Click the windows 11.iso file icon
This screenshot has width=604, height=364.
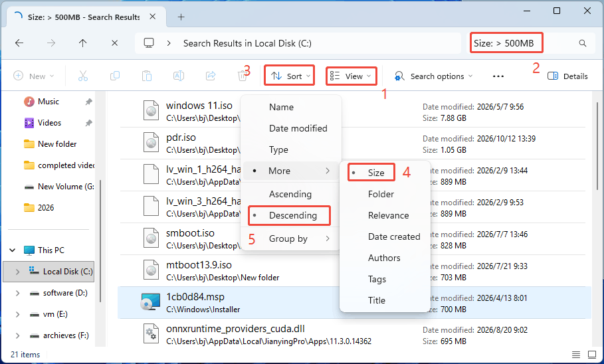pos(151,110)
